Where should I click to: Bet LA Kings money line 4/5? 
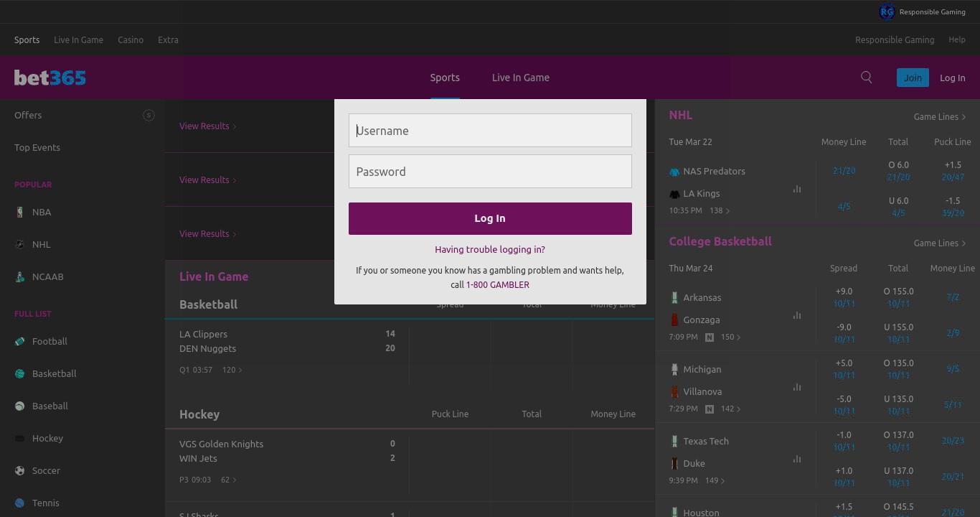click(x=844, y=207)
